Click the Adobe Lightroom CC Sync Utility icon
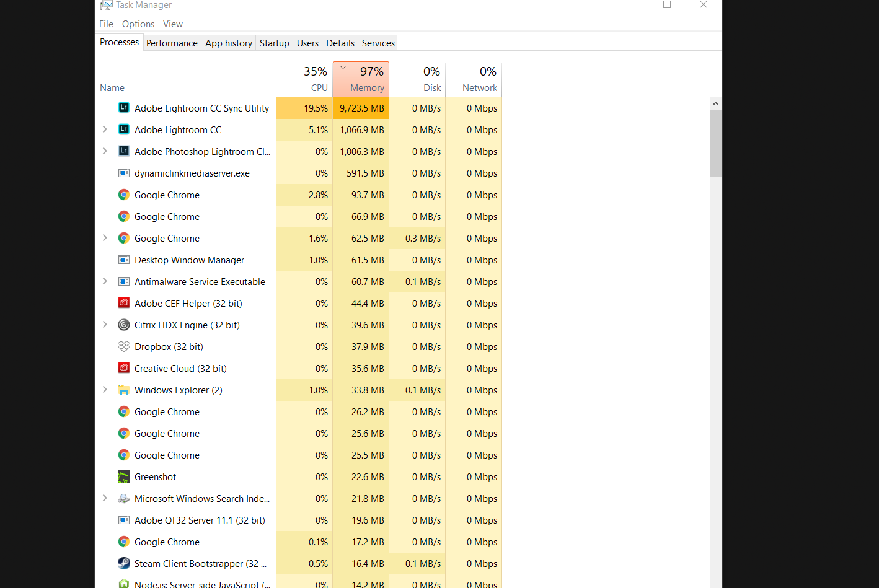Image resolution: width=879 pixels, height=588 pixels. [x=124, y=108]
